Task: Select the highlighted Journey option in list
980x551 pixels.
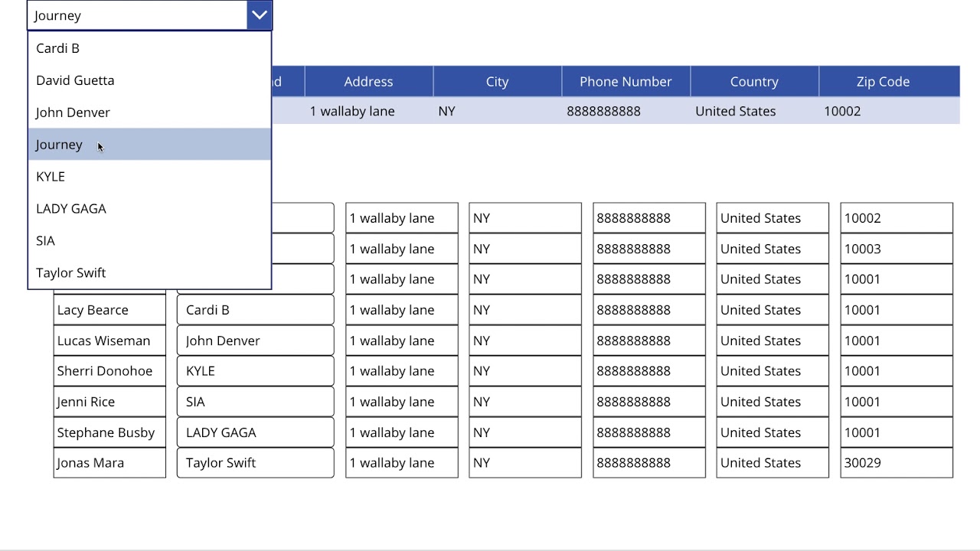Action: tap(149, 145)
